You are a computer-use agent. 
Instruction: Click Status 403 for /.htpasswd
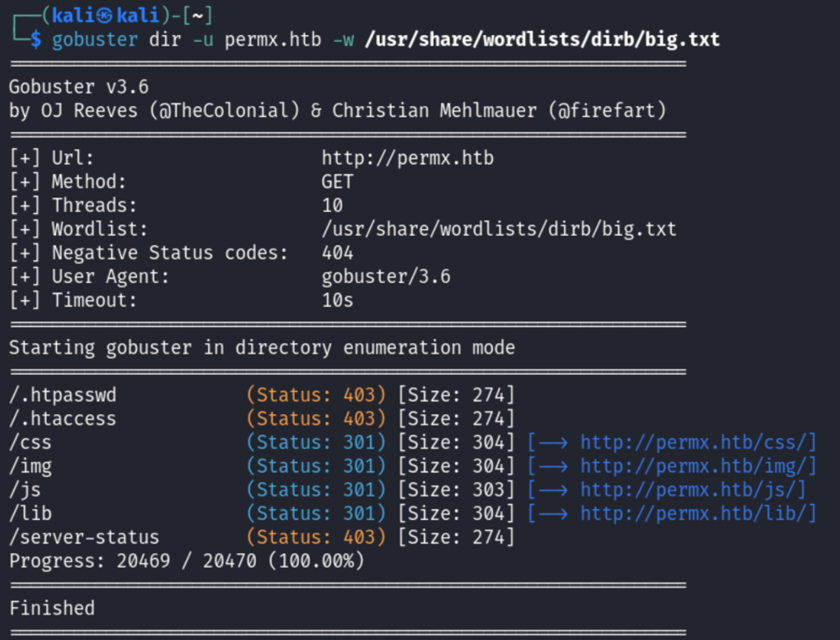tap(316, 395)
